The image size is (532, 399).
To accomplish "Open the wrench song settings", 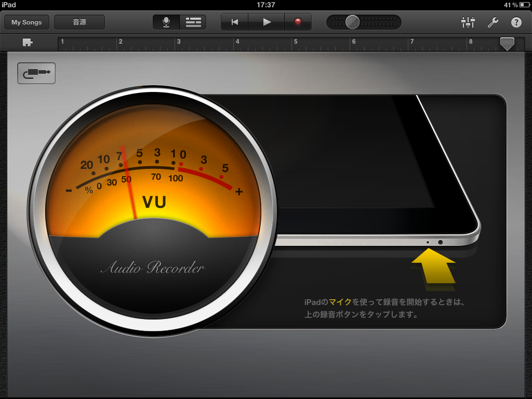I will [x=493, y=22].
